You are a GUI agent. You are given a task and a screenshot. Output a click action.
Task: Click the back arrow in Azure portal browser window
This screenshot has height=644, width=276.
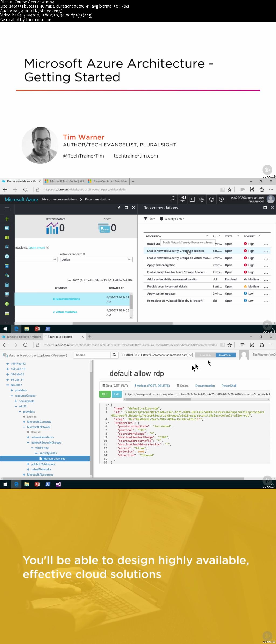5,189
